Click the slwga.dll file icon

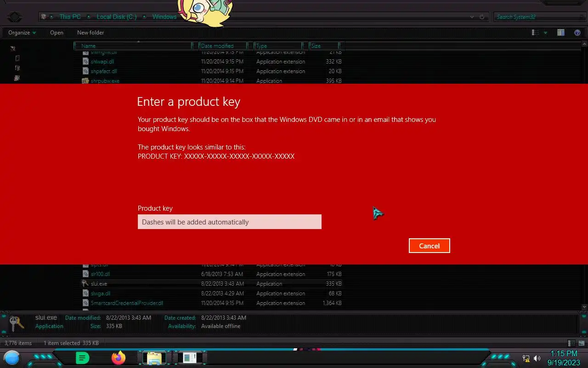point(85,293)
